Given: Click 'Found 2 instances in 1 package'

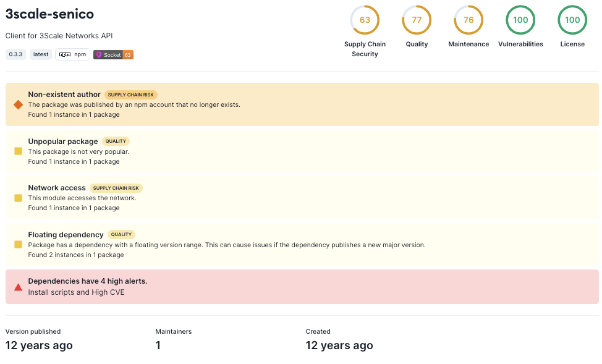Looking at the screenshot, I should [x=76, y=255].
